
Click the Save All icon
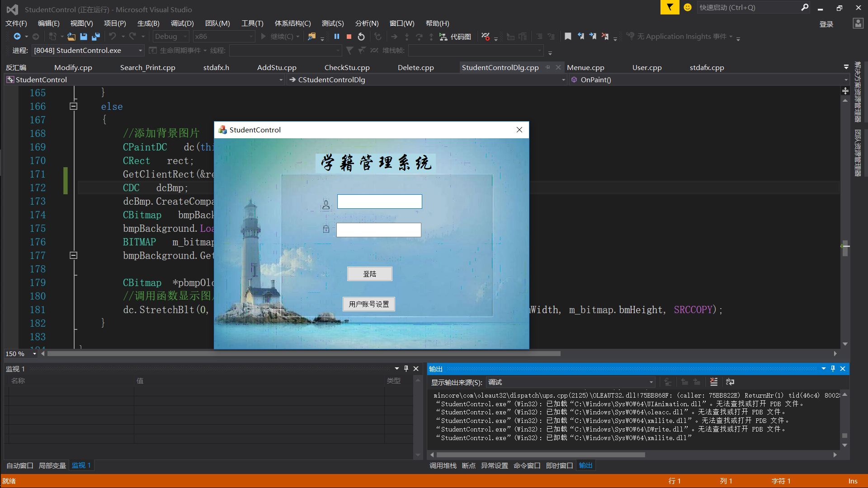[96, 37]
